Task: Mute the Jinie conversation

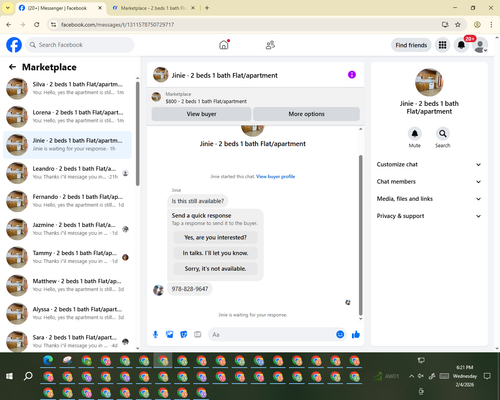Action: pyautogui.click(x=415, y=134)
